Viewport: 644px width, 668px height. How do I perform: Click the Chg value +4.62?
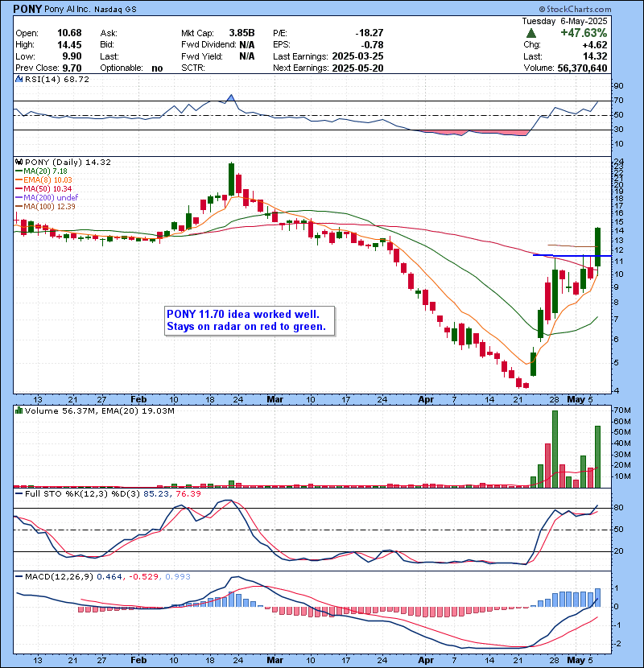coord(596,45)
